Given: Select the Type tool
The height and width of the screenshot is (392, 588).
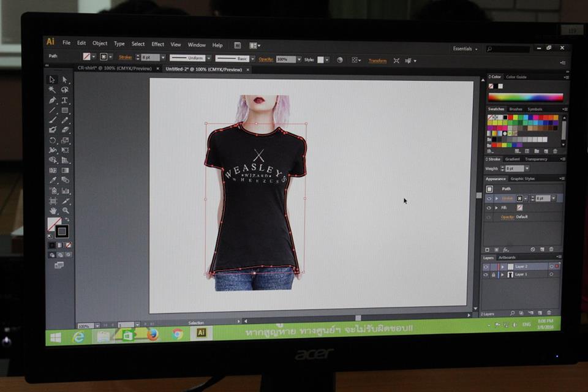Looking at the screenshot, I should pos(64,100).
